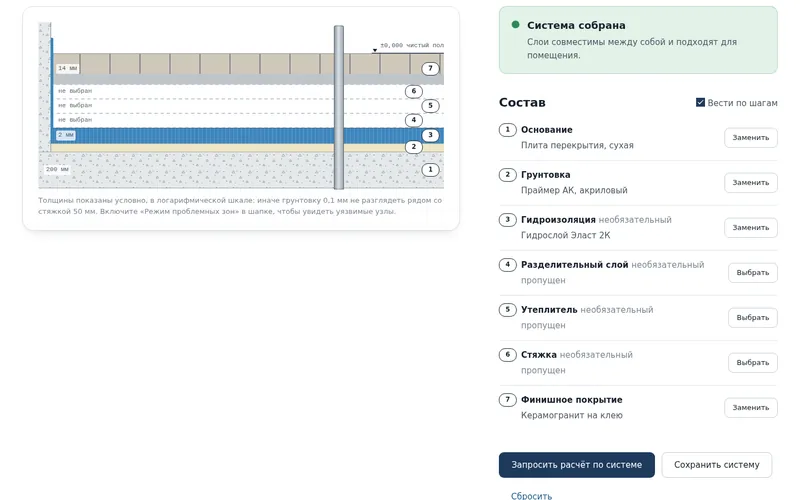Click marker 3 on the blue waterproofing layer
The image size is (800, 500).
430,135
